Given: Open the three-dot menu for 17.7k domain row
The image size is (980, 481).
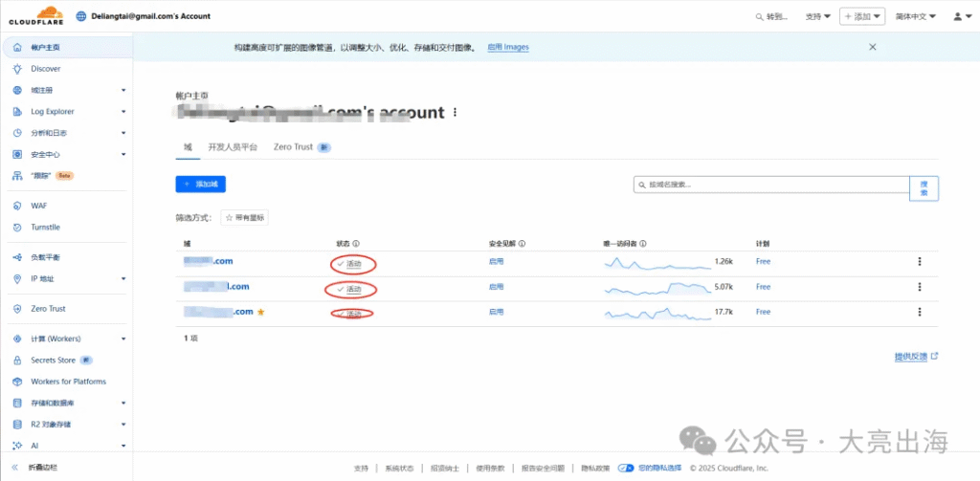Looking at the screenshot, I should [x=920, y=312].
